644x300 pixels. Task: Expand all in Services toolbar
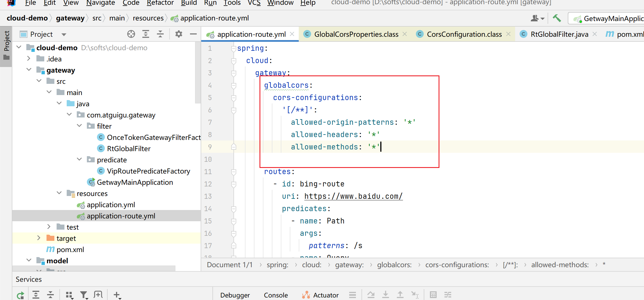coord(36,295)
